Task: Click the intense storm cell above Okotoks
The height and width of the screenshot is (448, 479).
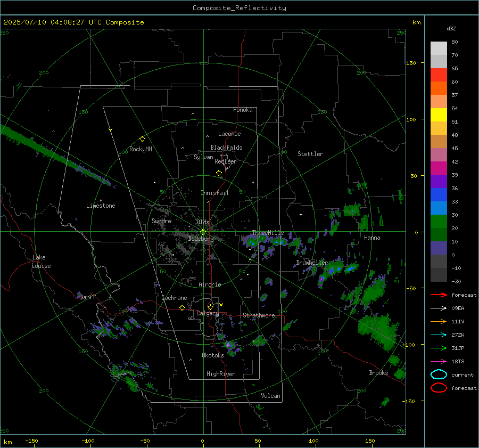Action: [x=228, y=345]
